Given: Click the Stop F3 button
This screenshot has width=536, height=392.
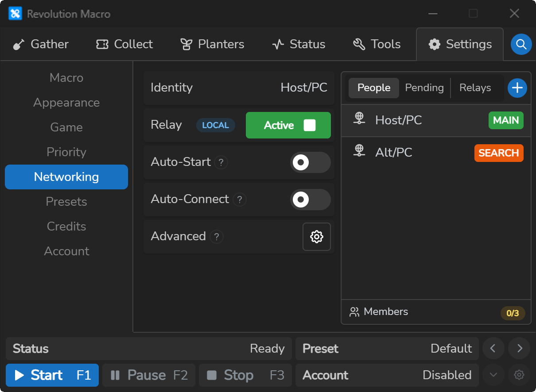Looking at the screenshot, I should [245, 375].
